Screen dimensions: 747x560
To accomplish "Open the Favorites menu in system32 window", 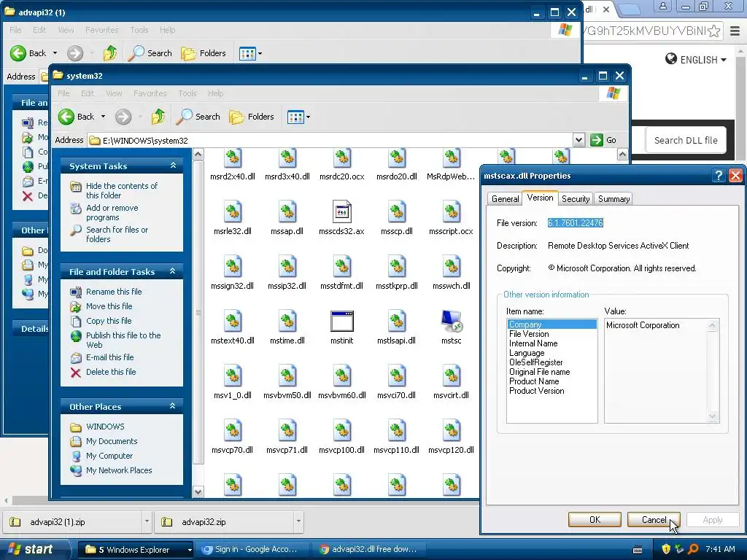I will pos(150,93).
